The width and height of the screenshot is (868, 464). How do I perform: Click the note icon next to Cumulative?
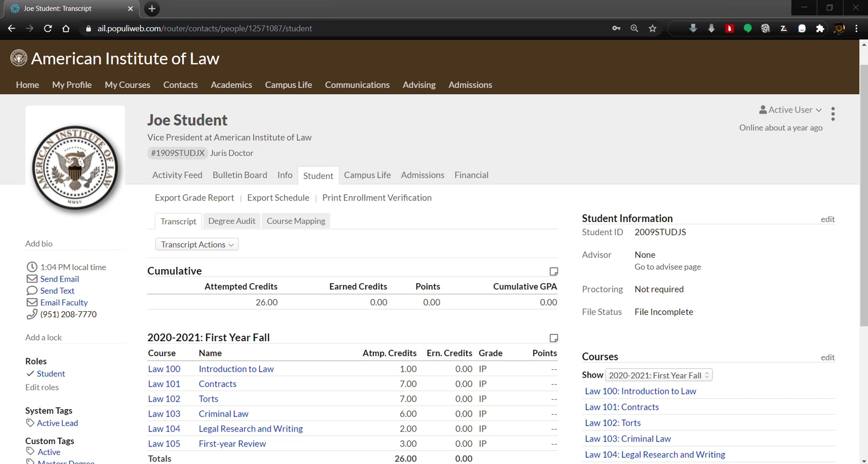(553, 271)
